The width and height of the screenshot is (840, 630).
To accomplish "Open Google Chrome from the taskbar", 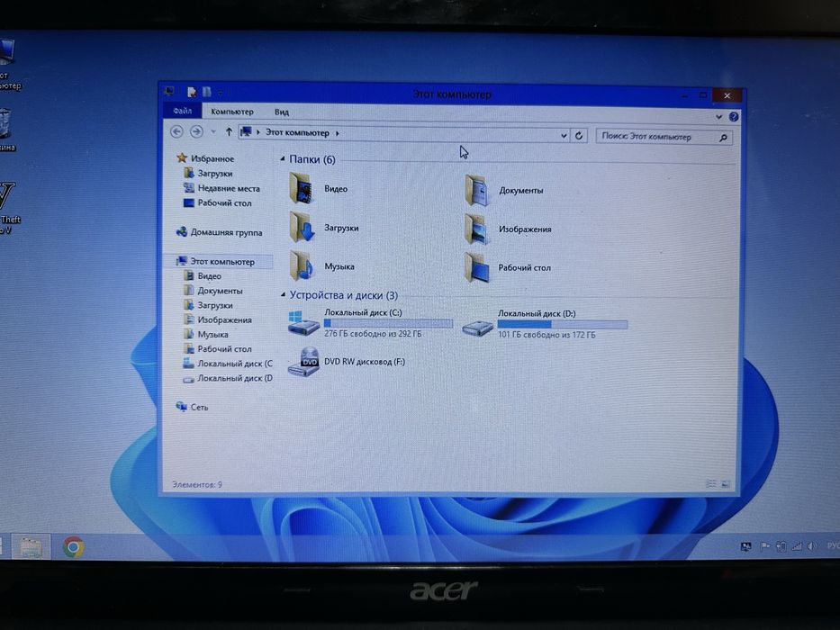I will [74, 547].
